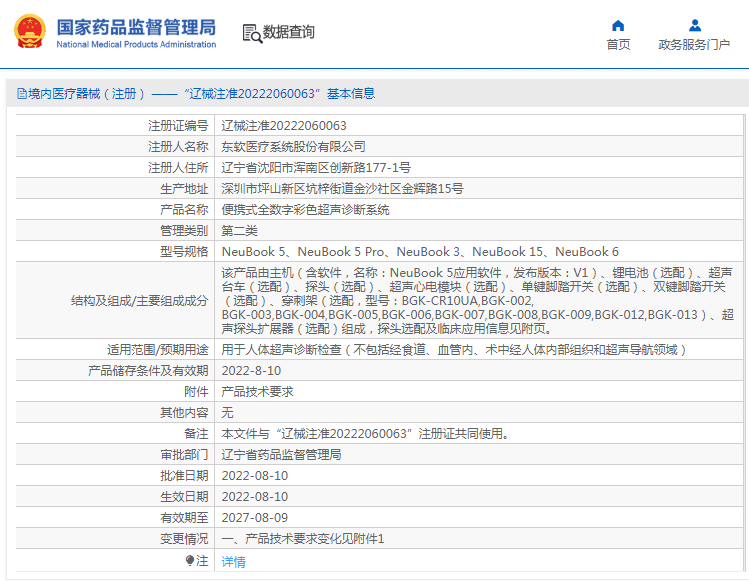
Task: Select registration number 辽械注准20222060063 cell
Action: point(479,126)
